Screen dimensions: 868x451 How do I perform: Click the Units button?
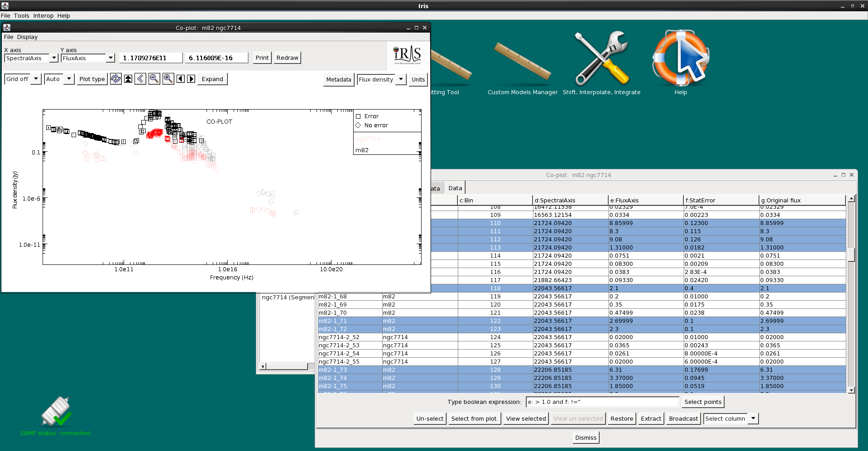[x=418, y=79]
